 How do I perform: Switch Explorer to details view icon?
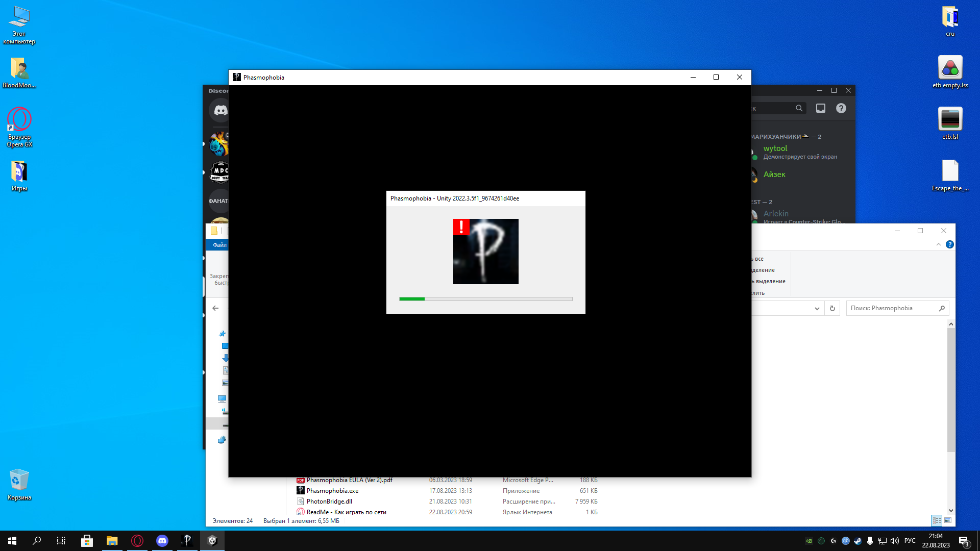937,520
